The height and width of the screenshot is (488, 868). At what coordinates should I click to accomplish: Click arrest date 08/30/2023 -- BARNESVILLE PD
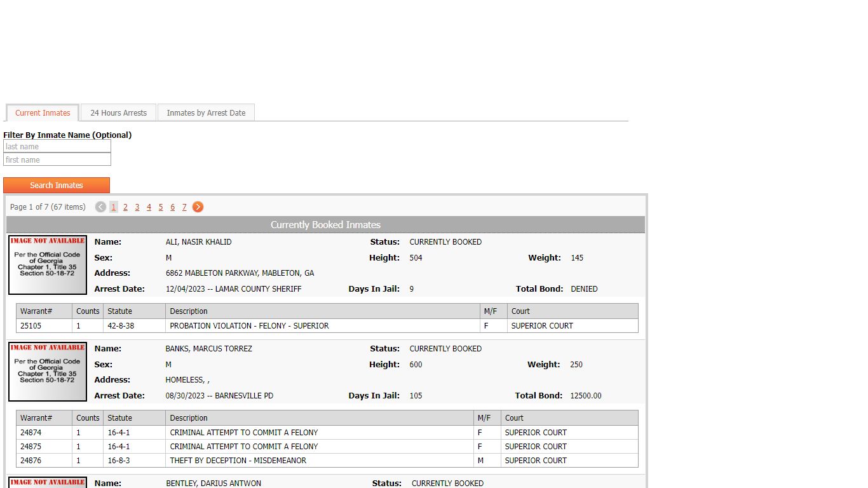(x=219, y=396)
